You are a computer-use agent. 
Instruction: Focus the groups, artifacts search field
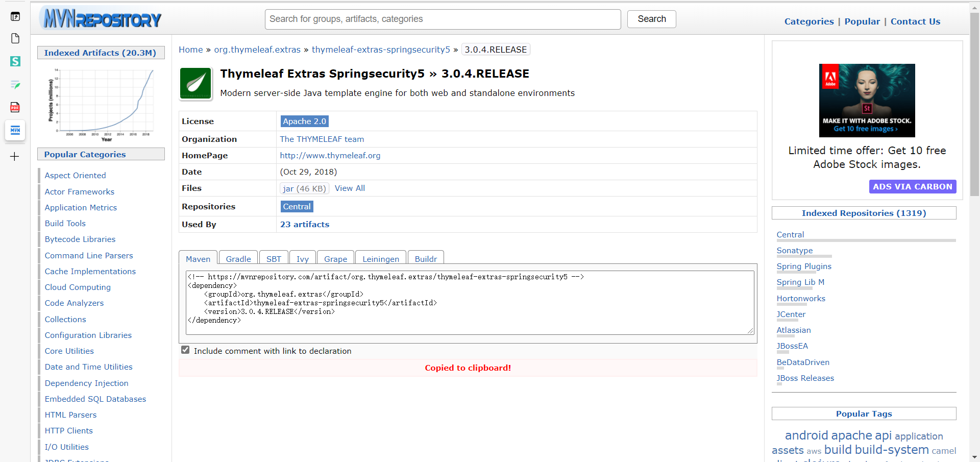click(443, 19)
